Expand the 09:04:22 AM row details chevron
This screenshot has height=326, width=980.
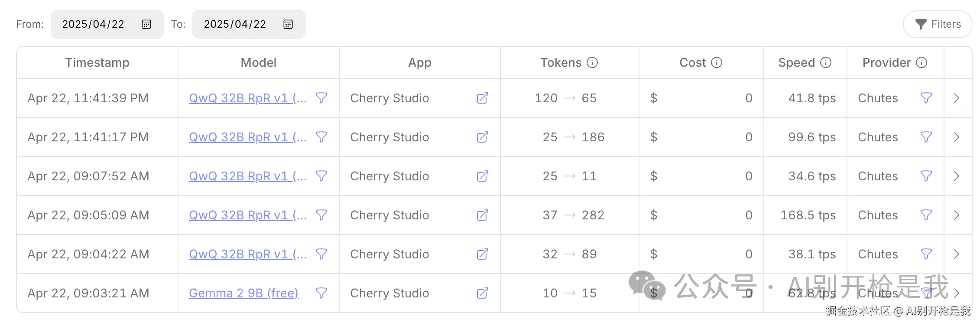[957, 254]
